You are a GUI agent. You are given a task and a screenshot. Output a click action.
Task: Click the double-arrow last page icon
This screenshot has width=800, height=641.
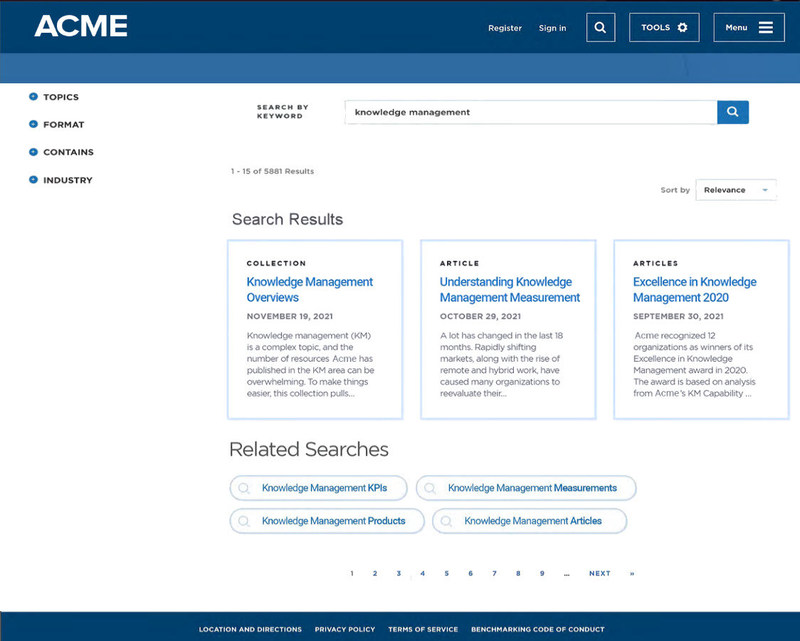coord(632,574)
